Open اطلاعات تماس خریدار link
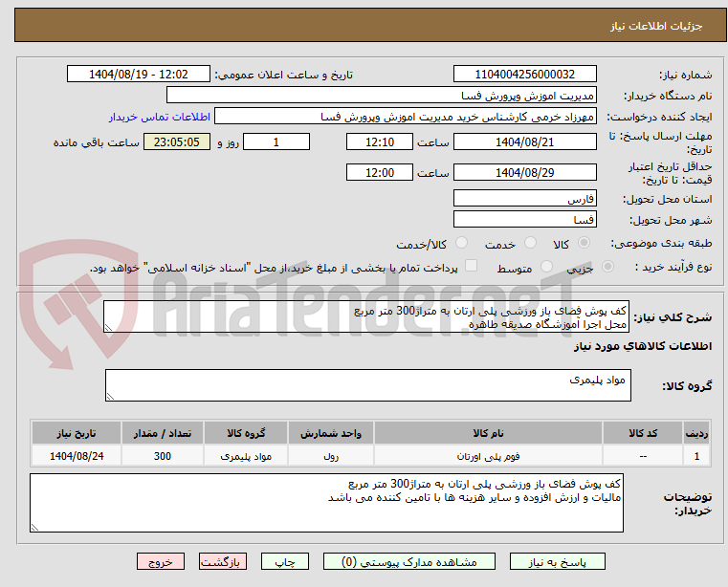 [x=160, y=117]
